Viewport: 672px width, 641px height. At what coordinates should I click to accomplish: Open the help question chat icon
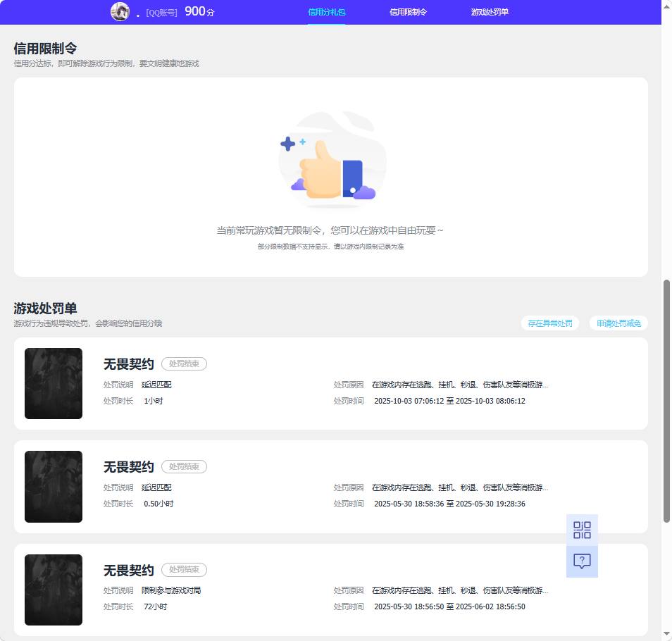[582, 561]
